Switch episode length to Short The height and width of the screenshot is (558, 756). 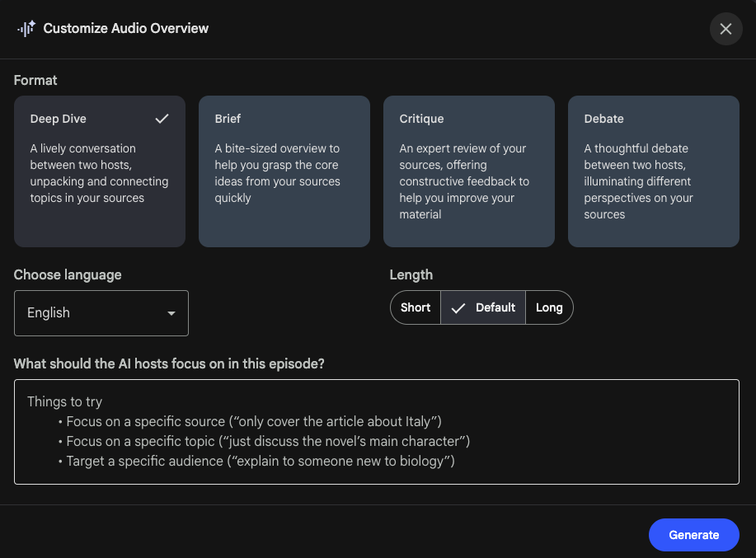pos(415,307)
